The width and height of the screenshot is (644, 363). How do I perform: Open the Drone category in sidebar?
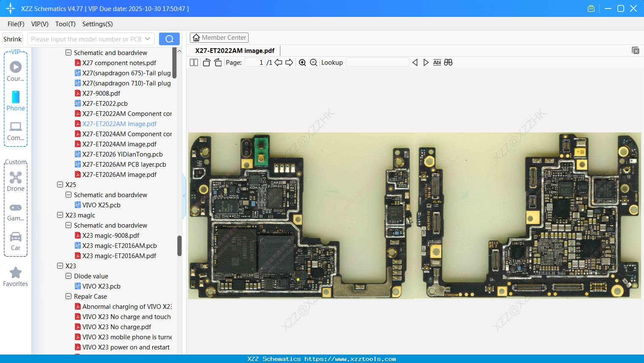pos(16,181)
